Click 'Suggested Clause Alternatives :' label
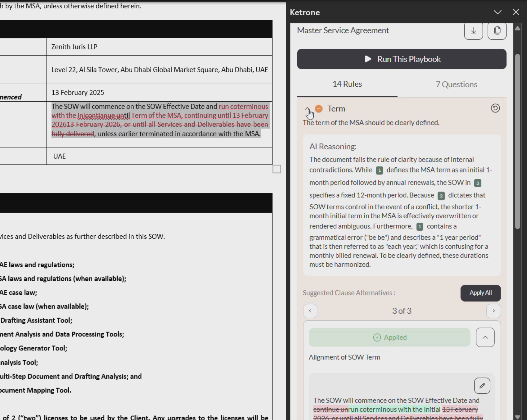The image size is (527, 420). 349,293
